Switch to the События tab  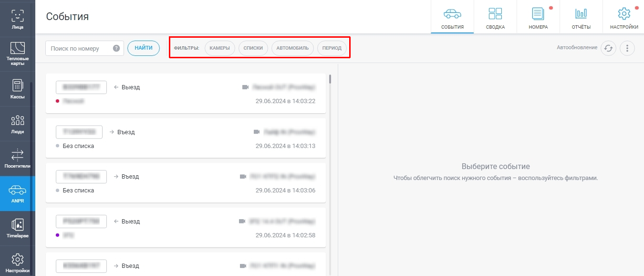tap(452, 17)
